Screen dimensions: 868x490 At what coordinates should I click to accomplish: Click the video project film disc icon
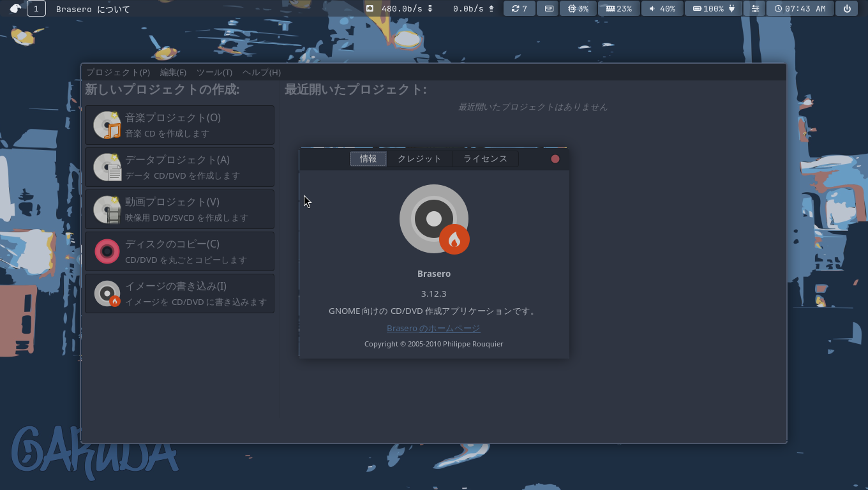click(x=107, y=209)
